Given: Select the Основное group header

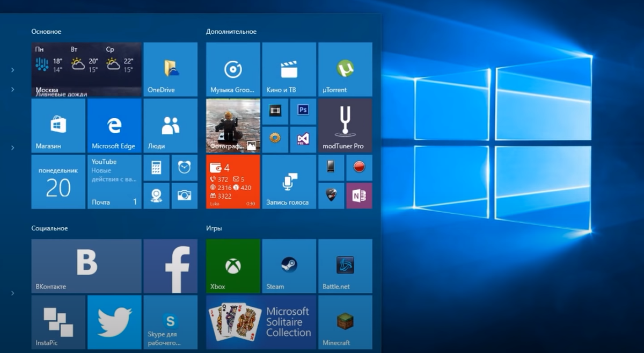Looking at the screenshot, I should coord(46,32).
